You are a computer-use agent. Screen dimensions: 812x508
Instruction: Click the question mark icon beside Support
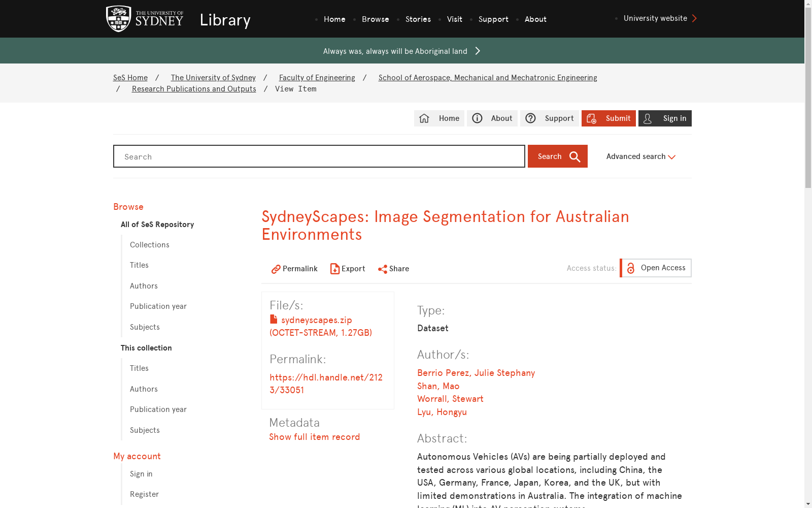(530, 118)
